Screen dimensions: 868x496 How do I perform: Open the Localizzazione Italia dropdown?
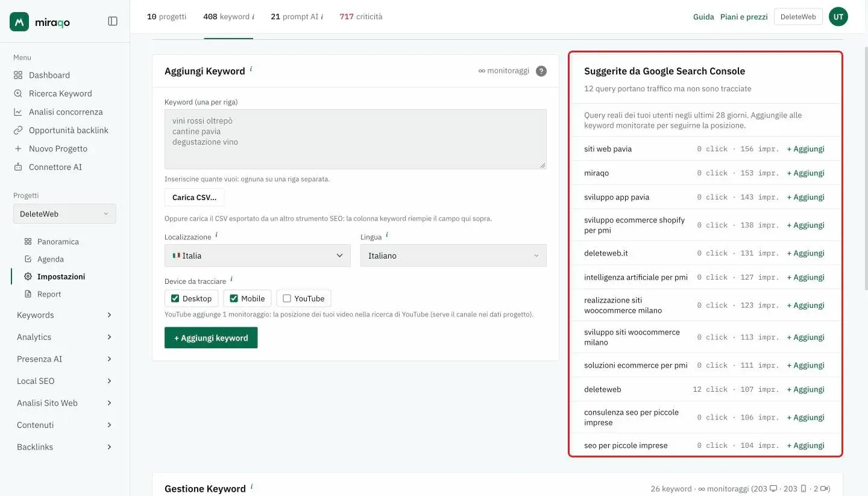[x=257, y=256]
